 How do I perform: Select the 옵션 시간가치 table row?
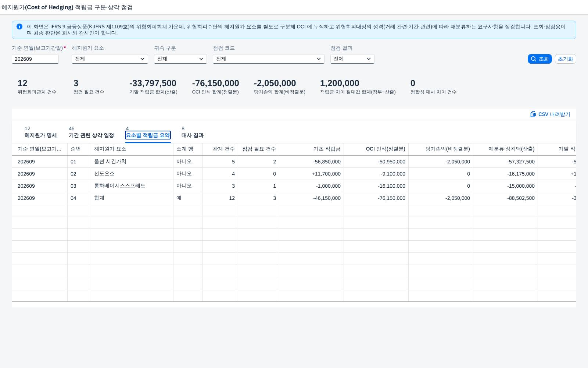(294, 162)
